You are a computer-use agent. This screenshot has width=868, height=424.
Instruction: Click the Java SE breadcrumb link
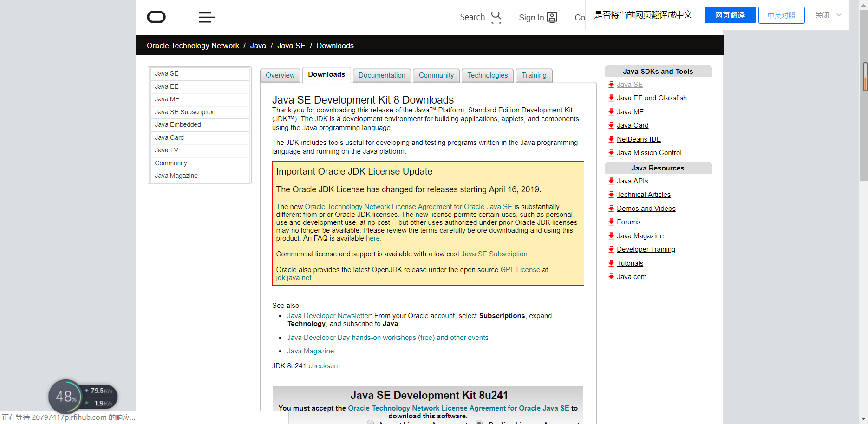point(291,46)
